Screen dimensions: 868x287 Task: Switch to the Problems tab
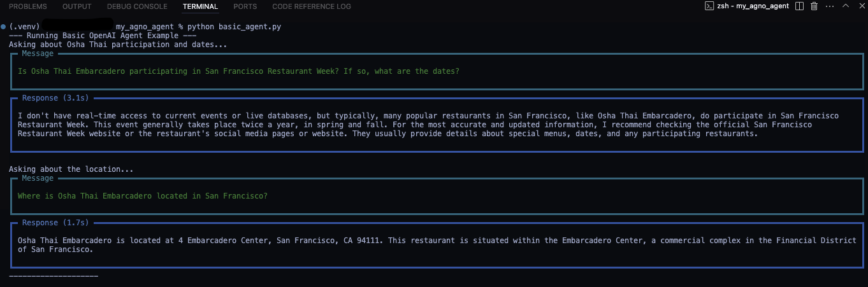click(x=28, y=6)
